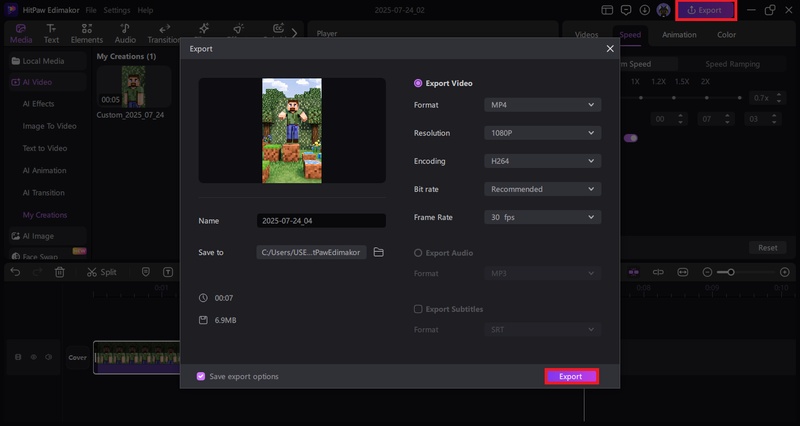Select My Creations in the sidebar

point(45,215)
